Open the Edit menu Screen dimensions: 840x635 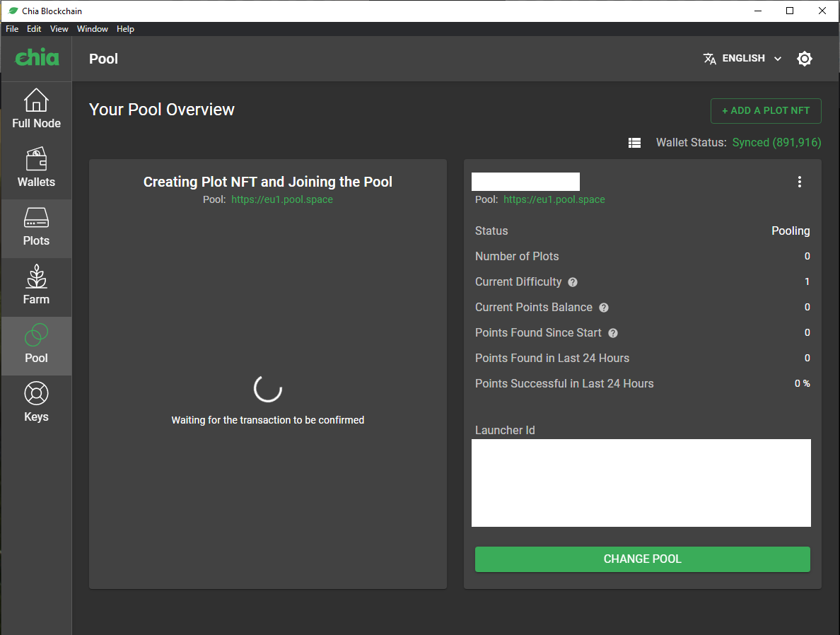click(34, 29)
